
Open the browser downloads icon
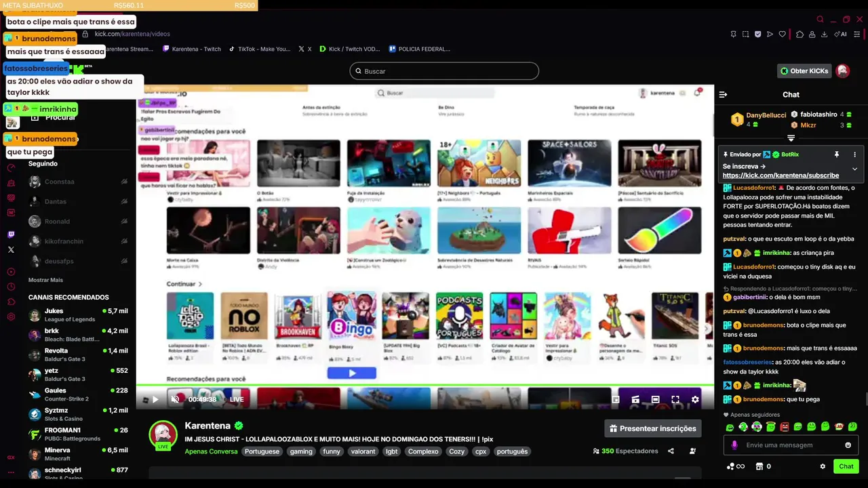pyautogui.click(x=824, y=34)
